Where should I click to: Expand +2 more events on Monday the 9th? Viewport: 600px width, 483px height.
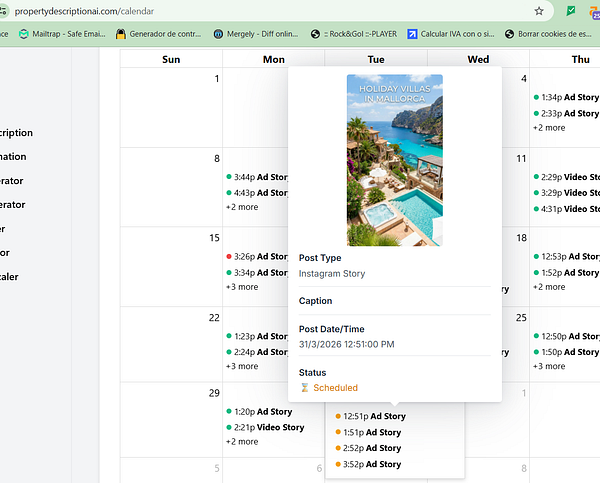(242, 207)
